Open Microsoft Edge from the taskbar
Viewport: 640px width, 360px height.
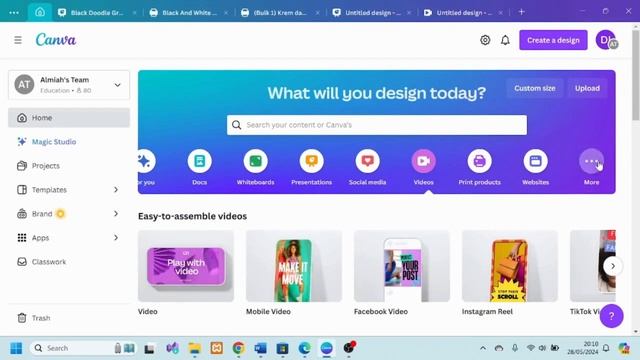click(x=304, y=348)
